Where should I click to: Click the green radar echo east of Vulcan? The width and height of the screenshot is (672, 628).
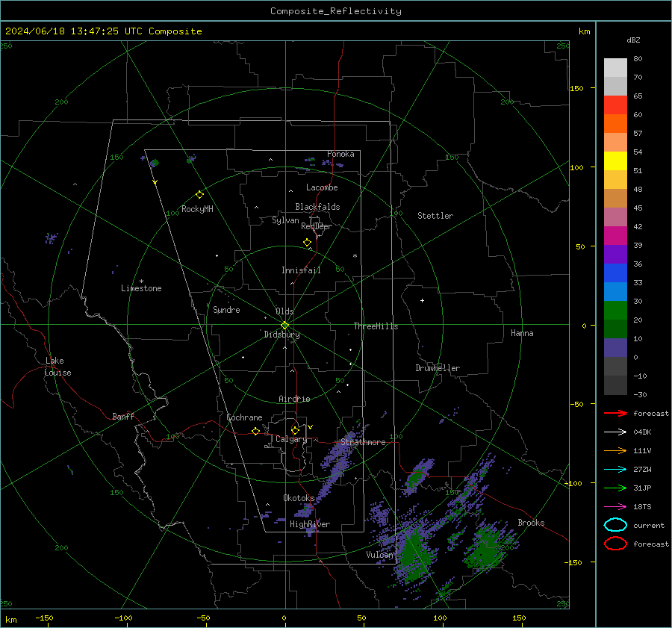pos(412,555)
